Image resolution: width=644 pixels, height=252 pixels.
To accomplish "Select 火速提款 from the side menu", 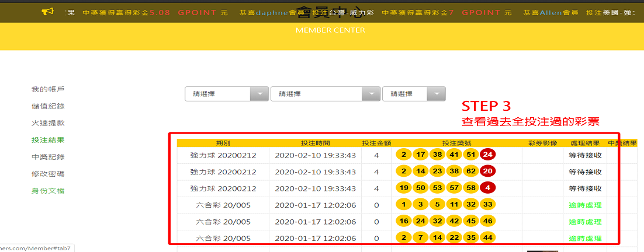I will [48, 123].
